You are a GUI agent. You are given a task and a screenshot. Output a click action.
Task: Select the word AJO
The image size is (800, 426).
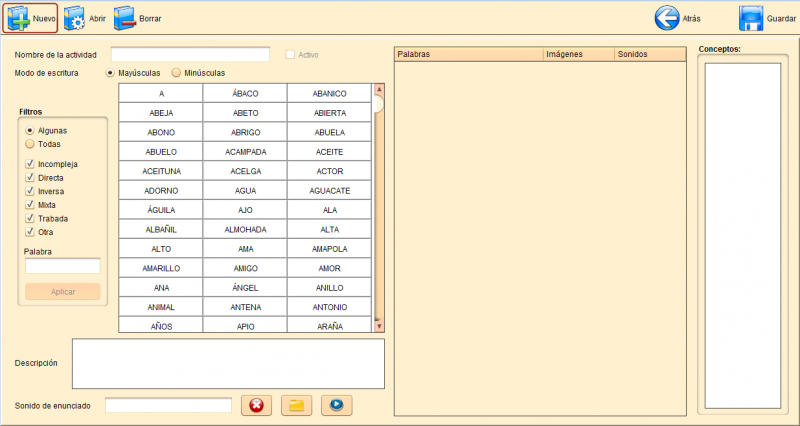pos(245,210)
